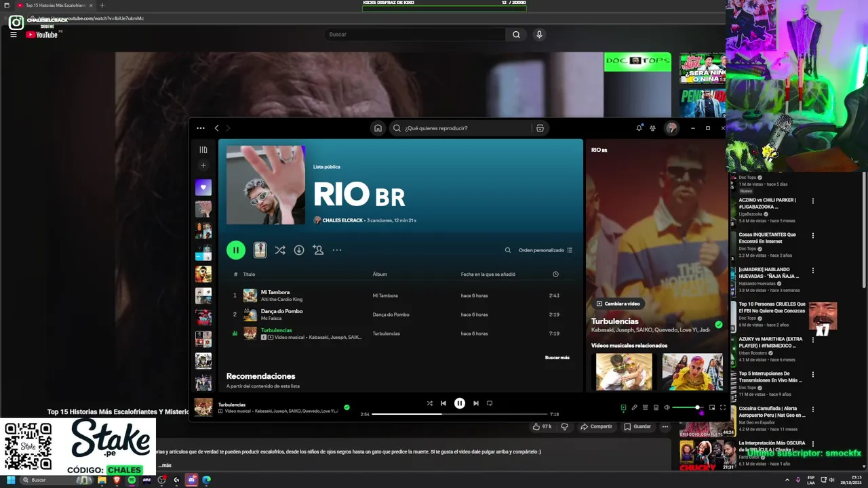Open the playlist preview thumbnail next to play button
Screen dimensions: 868x488
coord(260,250)
